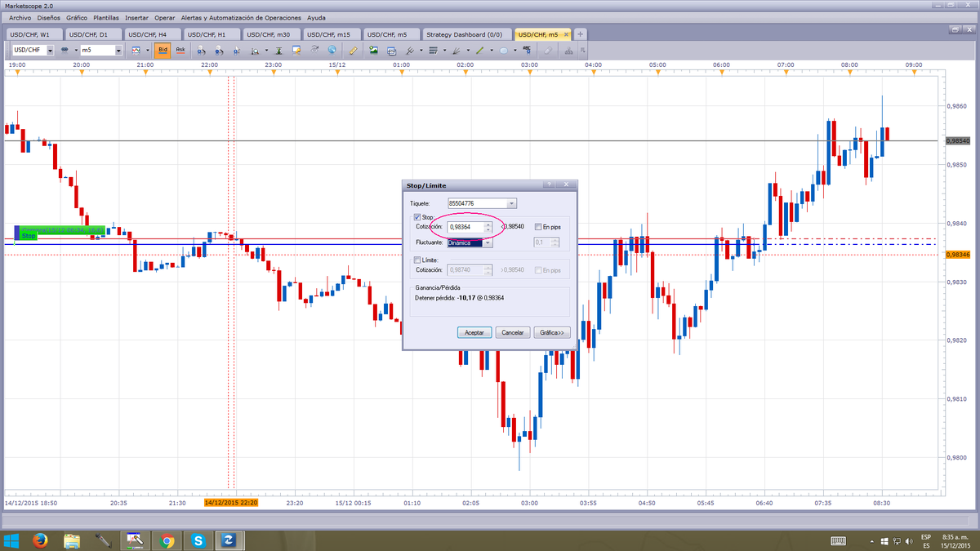This screenshot has height=551, width=980.
Task: Select the ABC text label tool
Action: (x=527, y=50)
